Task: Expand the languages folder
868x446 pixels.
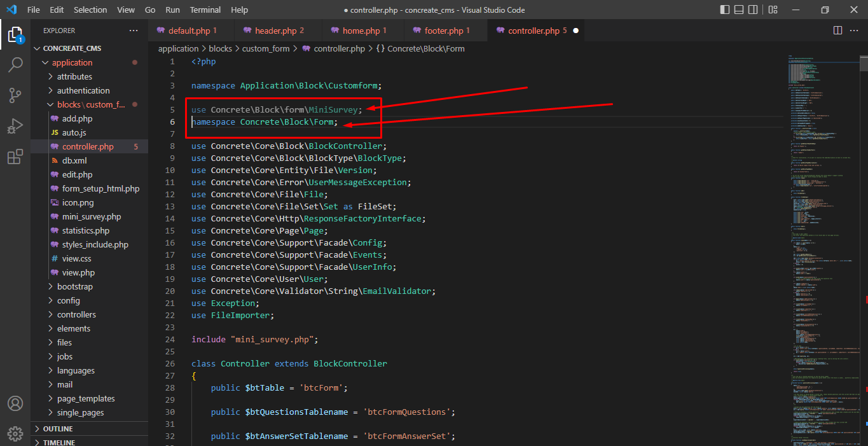Action: (x=90, y=370)
